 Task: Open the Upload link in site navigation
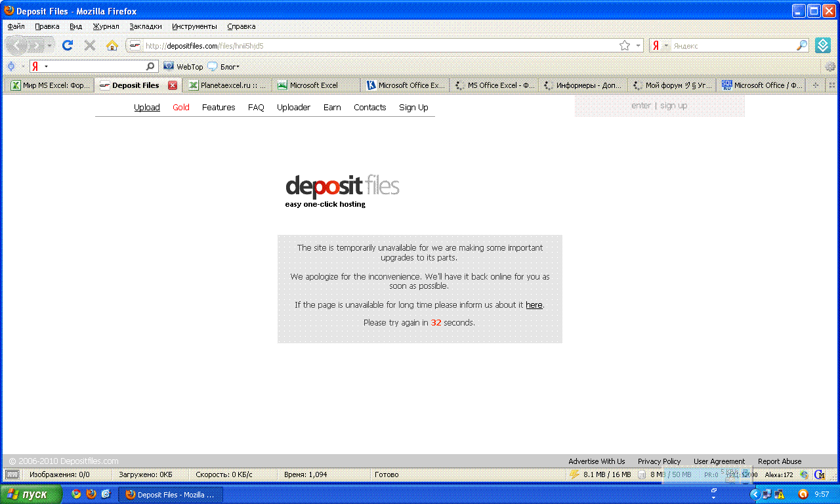[x=147, y=108]
